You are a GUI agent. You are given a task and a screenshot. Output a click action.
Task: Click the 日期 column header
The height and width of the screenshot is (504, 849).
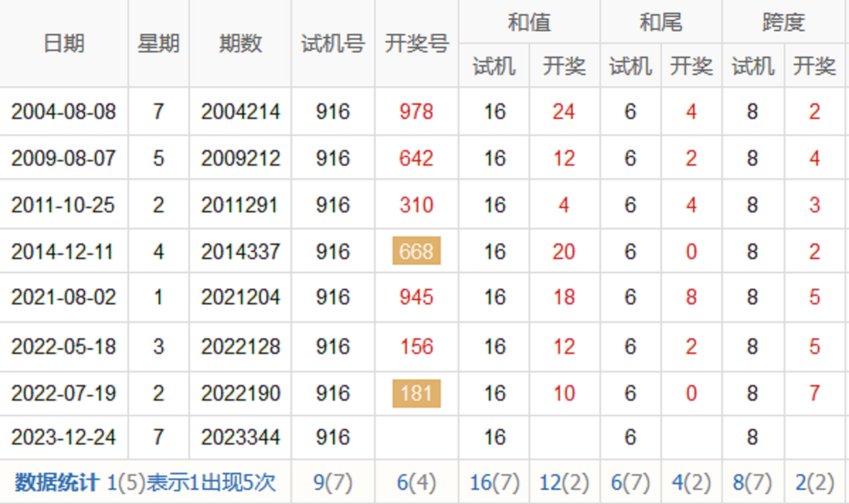(x=64, y=44)
